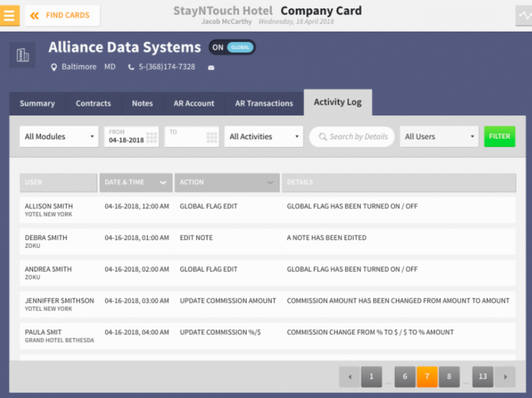
Task: Click the Search by Details field
Action: pos(352,137)
